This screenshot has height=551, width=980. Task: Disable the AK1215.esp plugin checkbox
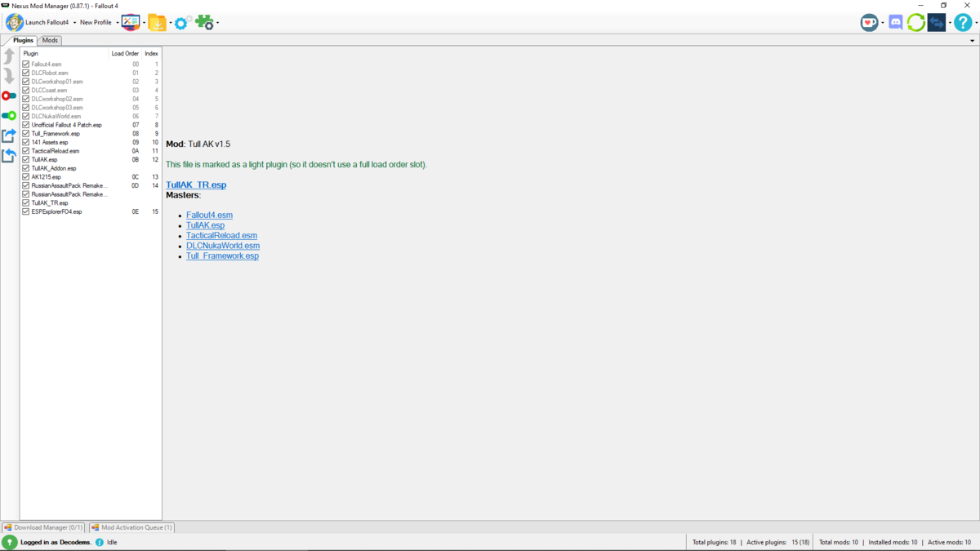(26, 177)
